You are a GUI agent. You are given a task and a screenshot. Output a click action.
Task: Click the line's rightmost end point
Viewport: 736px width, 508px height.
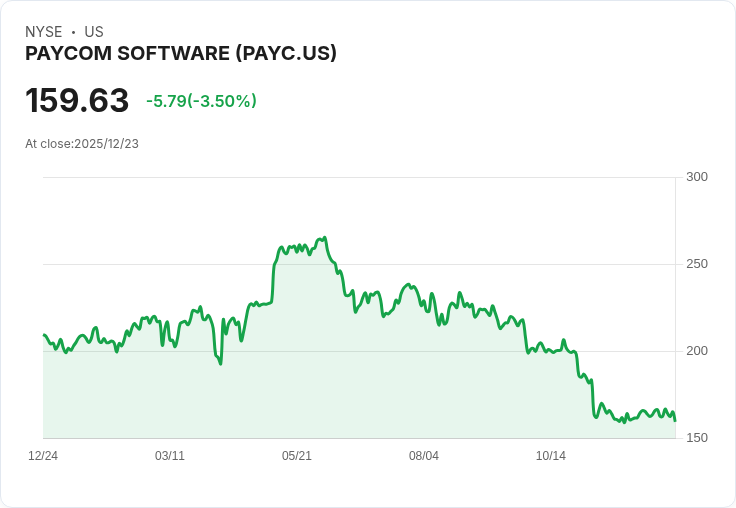click(x=675, y=420)
